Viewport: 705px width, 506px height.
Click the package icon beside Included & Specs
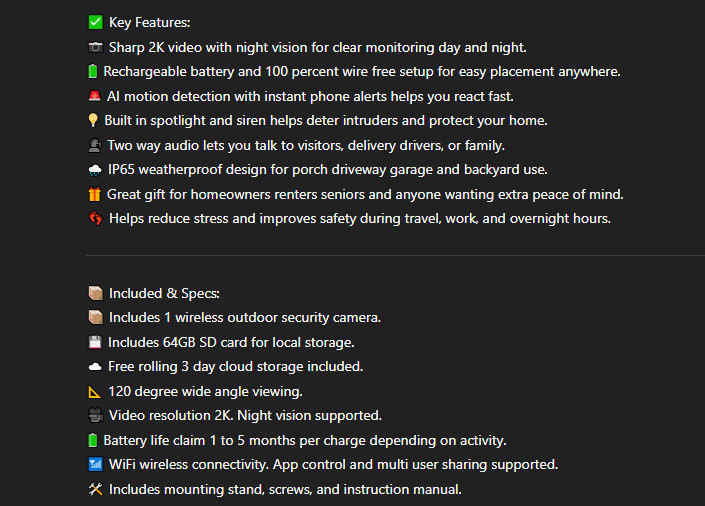point(95,293)
